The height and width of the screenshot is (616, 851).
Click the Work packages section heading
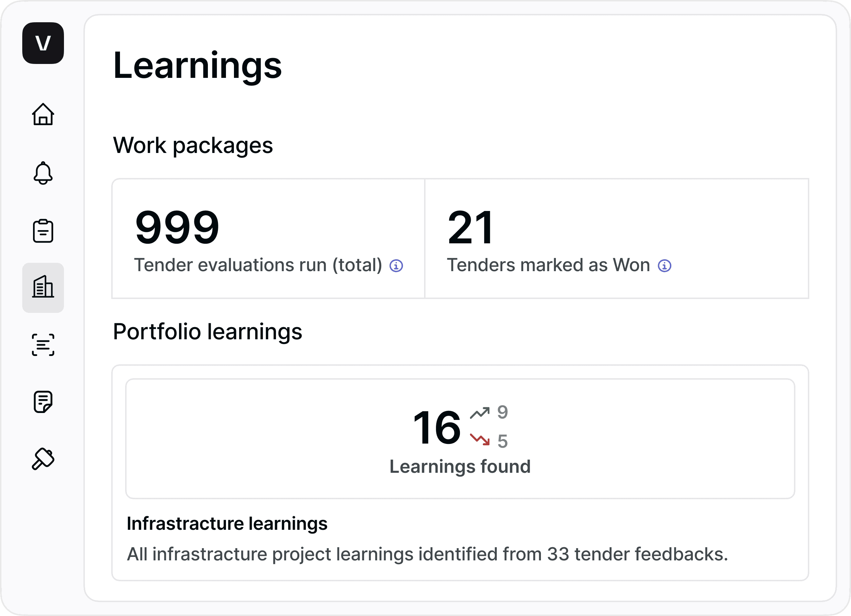pos(193,145)
